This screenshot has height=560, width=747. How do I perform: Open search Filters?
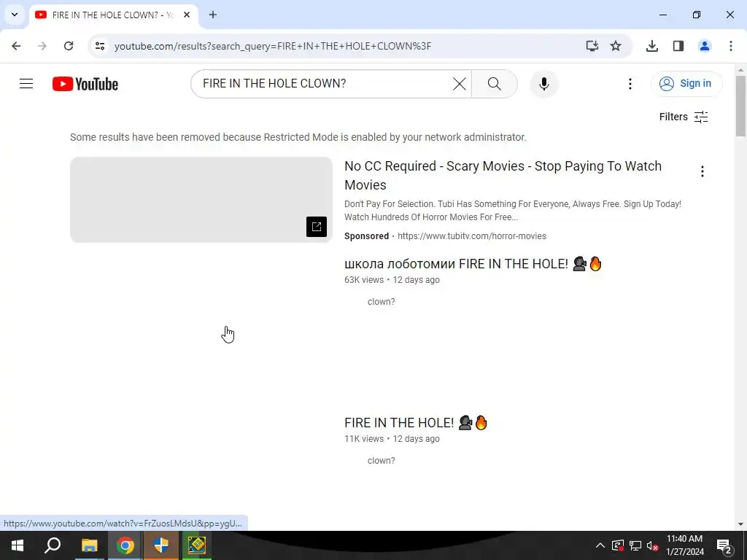(x=684, y=117)
